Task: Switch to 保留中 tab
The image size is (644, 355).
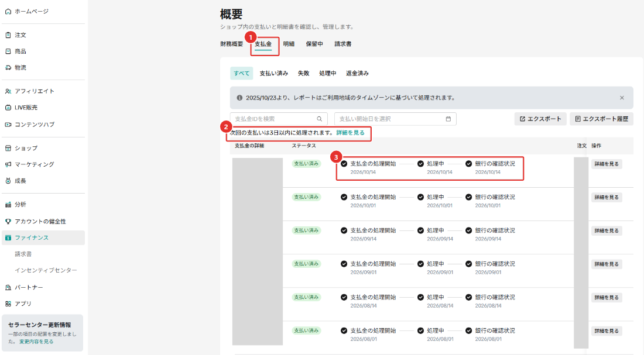Action: pos(314,44)
